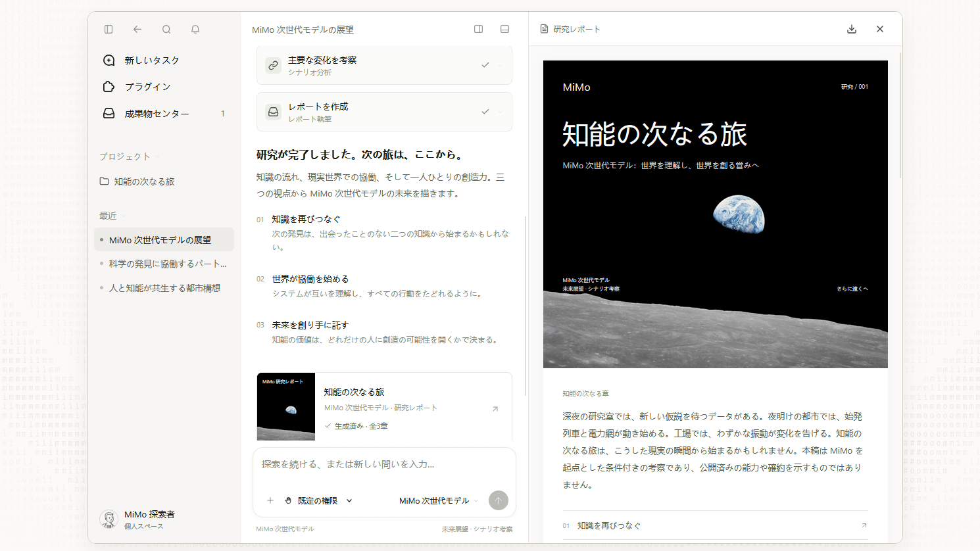The width and height of the screenshot is (980, 551).
Task: Click 未来展望 · シナリオ考察 footer text under composer
Action: click(478, 529)
